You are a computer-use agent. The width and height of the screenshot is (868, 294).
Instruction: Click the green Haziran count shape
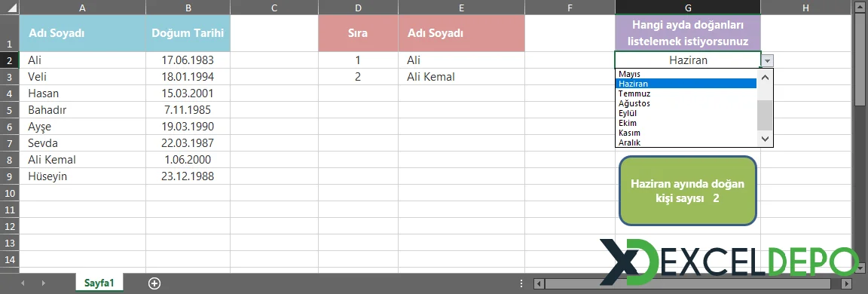pyautogui.click(x=687, y=191)
